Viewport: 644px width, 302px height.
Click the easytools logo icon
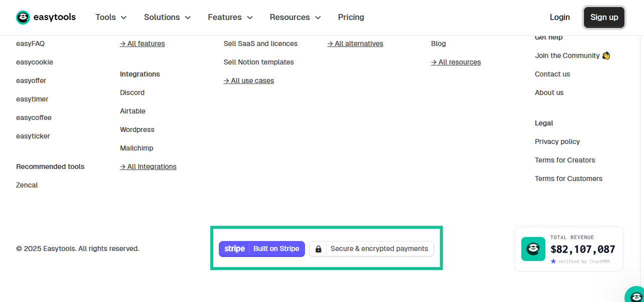tap(23, 17)
